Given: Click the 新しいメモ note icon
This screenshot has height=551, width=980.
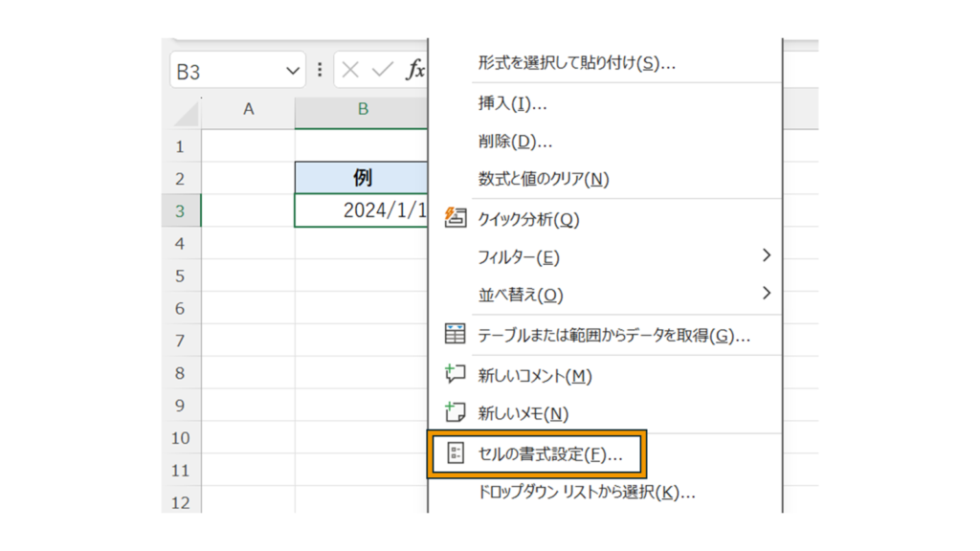Looking at the screenshot, I should [x=456, y=413].
